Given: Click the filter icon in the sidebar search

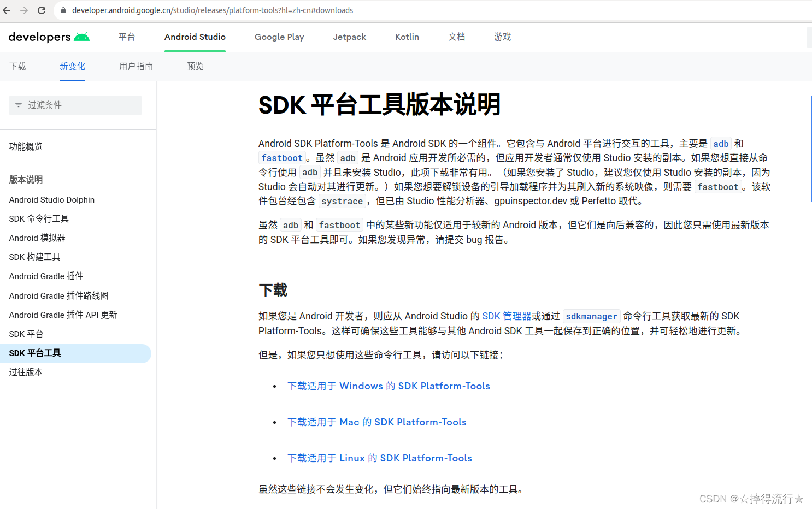Looking at the screenshot, I should 19,105.
